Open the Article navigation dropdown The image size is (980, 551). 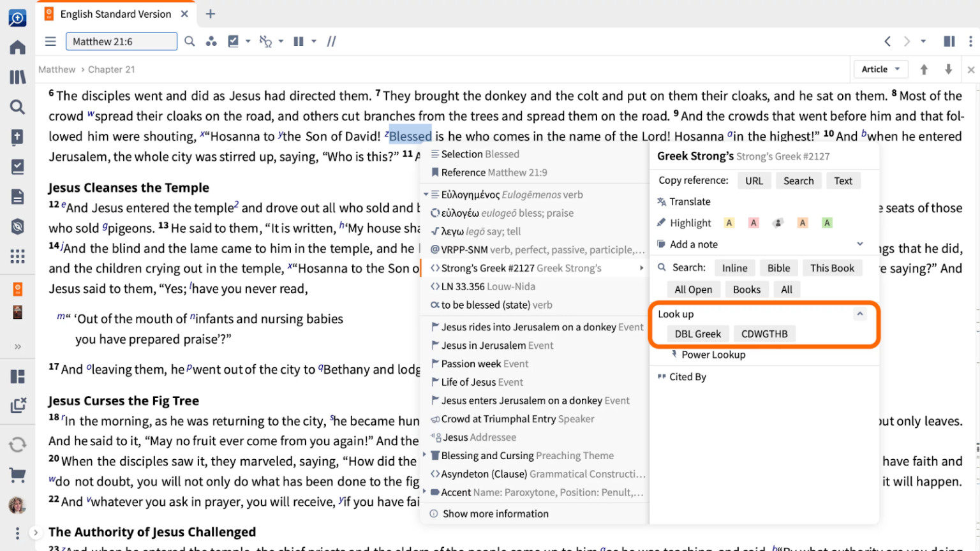pyautogui.click(x=880, y=70)
